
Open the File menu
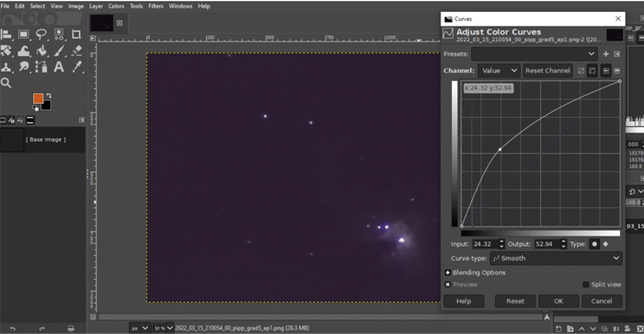click(6, 6)
